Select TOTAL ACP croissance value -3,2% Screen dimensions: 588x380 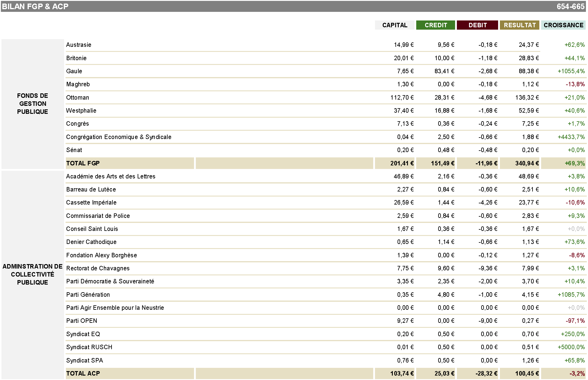click(x=577, y=373)
